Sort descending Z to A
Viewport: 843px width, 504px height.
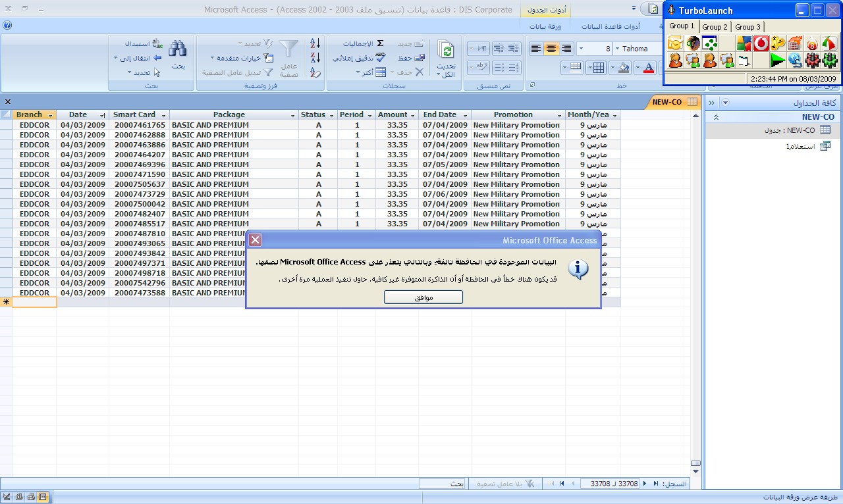pos(315,58)
